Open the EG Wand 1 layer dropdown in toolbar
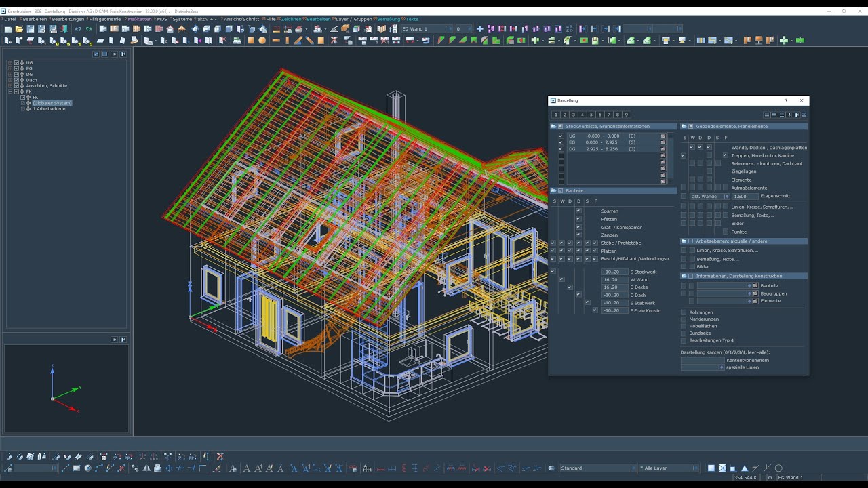868x488 pixels. pyautogui.click(x=425, y=29)
